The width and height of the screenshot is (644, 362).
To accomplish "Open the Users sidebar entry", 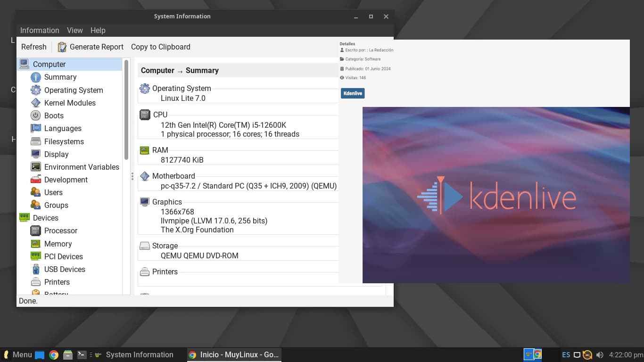I will 53,192.
